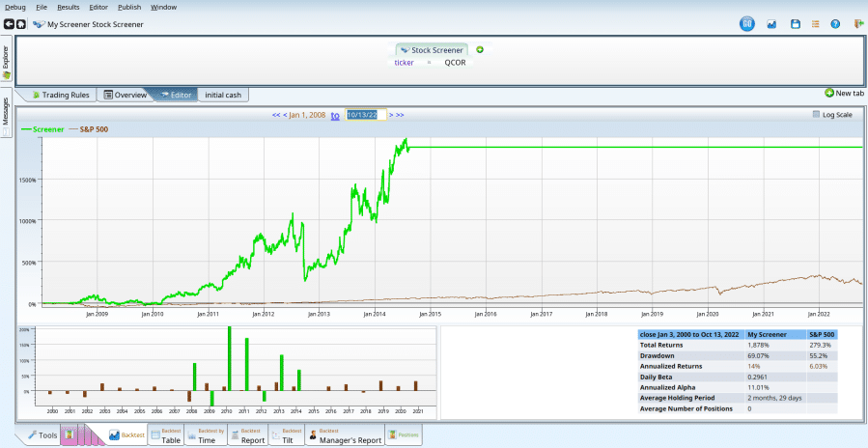Enable the Log Scale checkbox
Viewport: 868px width, 448px height.
tap(816, 115)
